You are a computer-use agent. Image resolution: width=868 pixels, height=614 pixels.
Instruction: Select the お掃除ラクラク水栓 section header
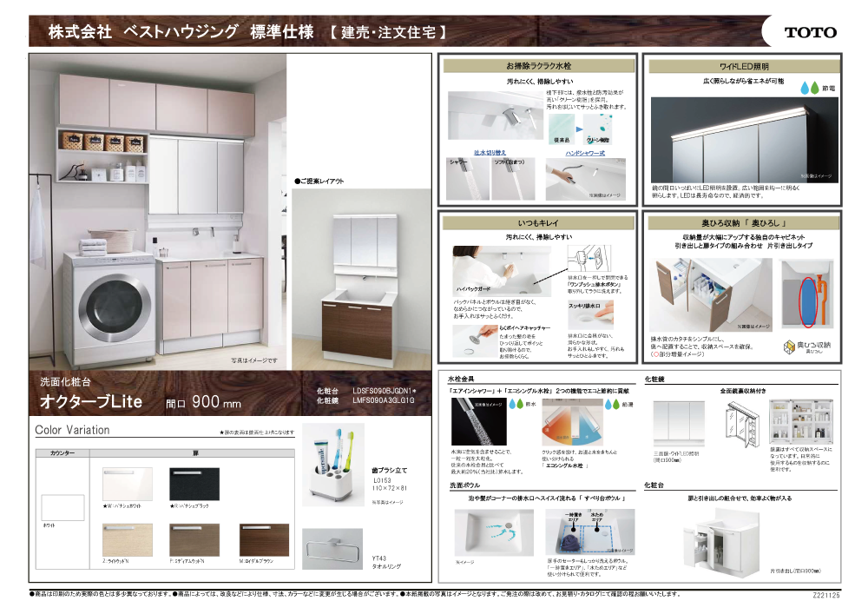[x=538, y=66]
